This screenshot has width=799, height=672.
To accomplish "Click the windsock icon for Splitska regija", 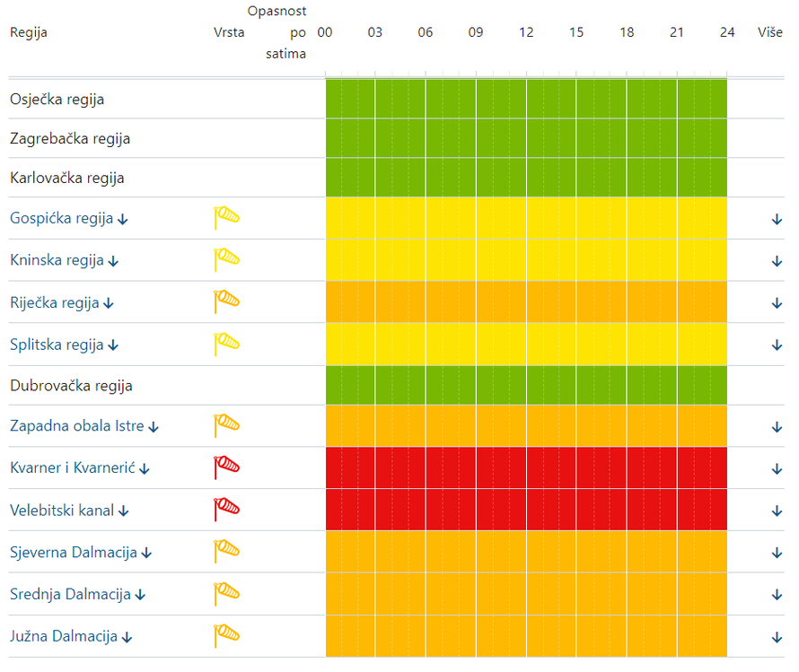I will coord(226,345).
